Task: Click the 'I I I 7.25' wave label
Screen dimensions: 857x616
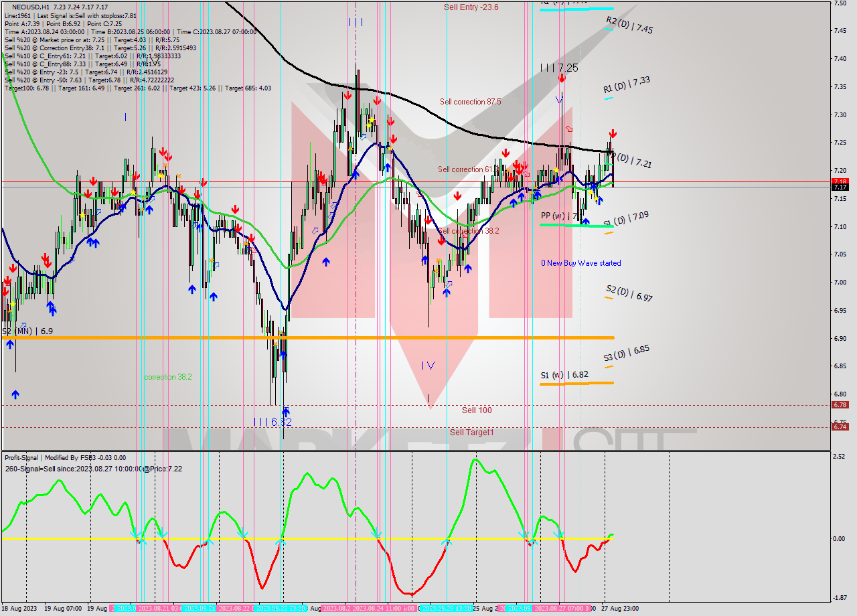Action: coord(559,68)
